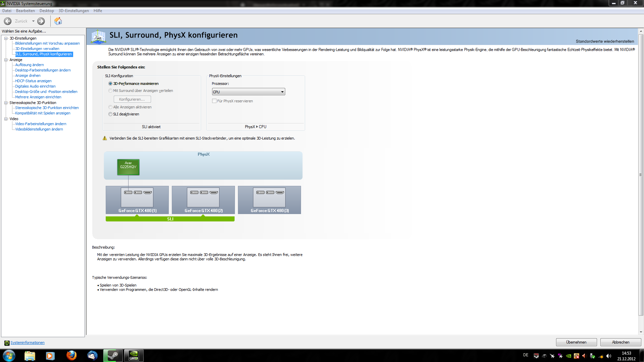Image resolution: width=644 pixels, height=362 pixels.
Task: Open Video-Farbeinstellungen ändern page
Action: pyautogui.click(x=41, y=124)
